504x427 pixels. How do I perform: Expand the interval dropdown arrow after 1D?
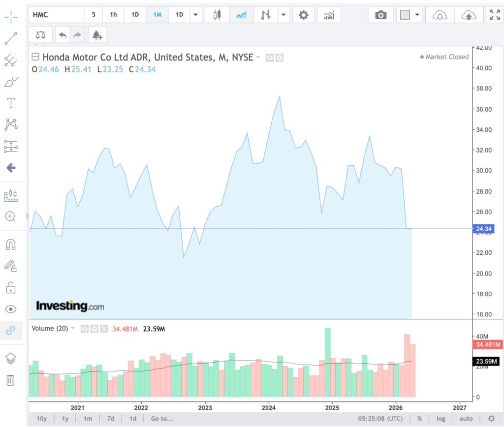coord(196,15)
